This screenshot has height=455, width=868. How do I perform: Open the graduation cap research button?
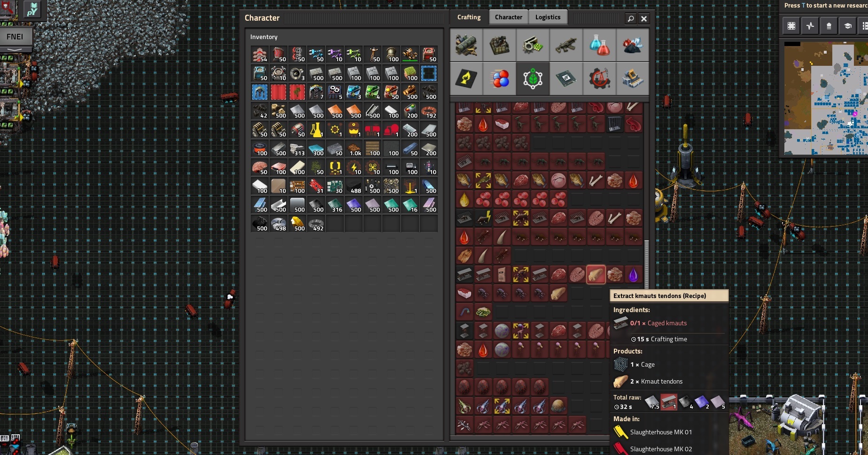pyautogui.click(x=848, y=26)
